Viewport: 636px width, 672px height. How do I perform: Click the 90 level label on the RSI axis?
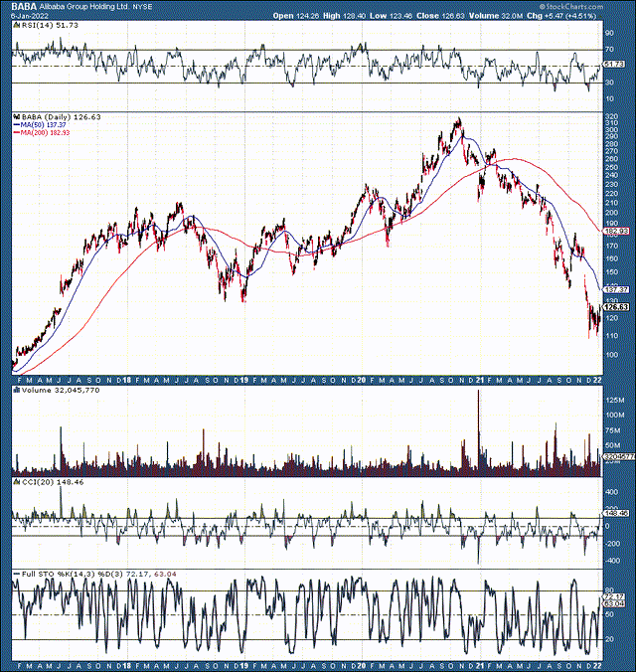(609, 33)
